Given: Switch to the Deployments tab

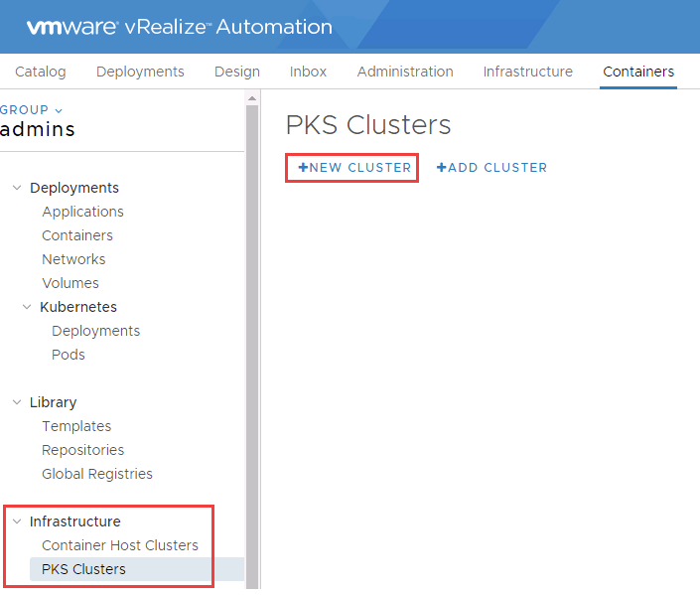Looking at the screenshot, I should pos(140,72).
